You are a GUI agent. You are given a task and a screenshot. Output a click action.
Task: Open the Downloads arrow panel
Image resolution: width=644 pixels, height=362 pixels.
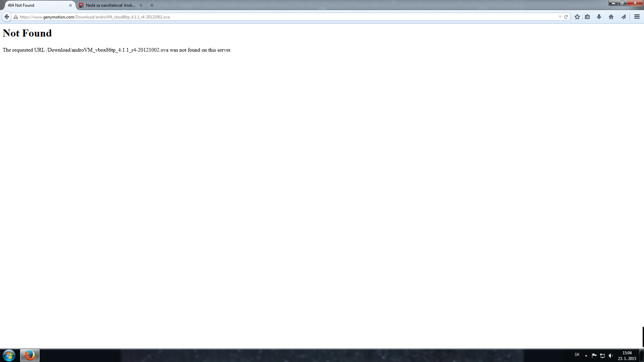599,17
